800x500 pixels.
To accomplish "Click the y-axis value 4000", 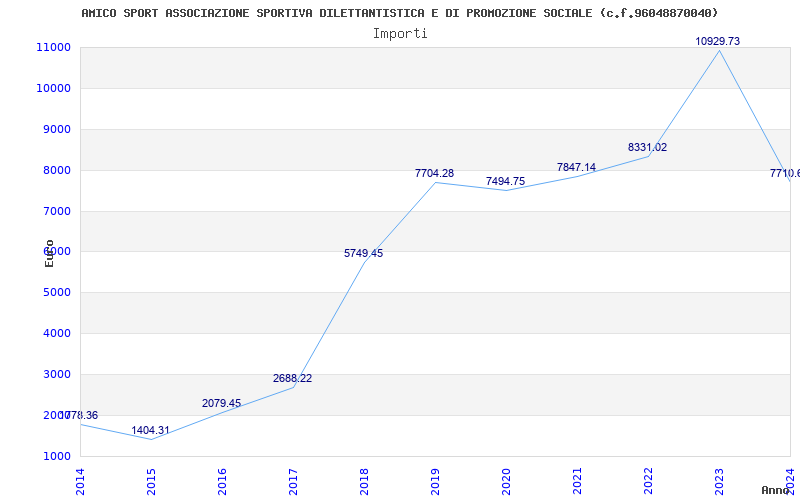I will [57, 333].
